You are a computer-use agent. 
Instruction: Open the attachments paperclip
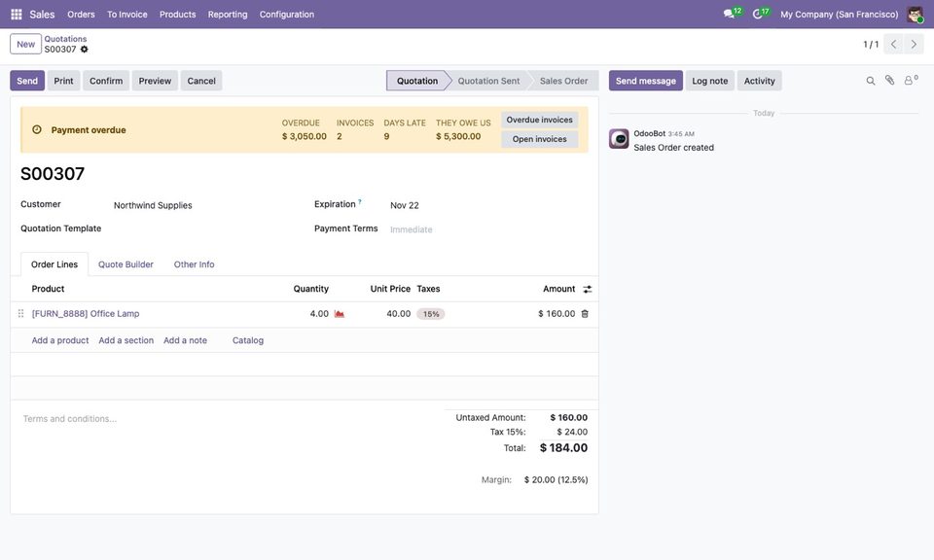[x=889, y=81]
